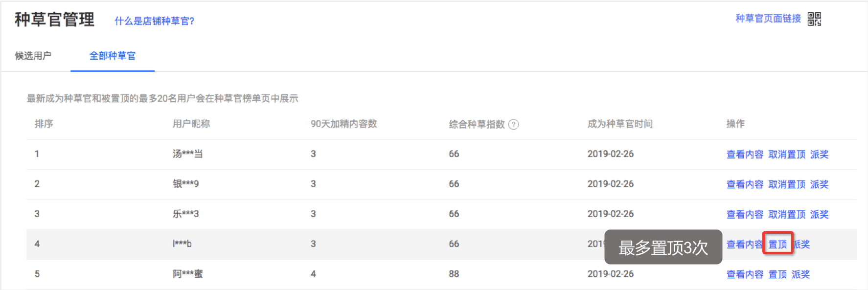868x290 pixels.
Task: Unpin user 乐***3 via 取消置顶
Action: 787,215
